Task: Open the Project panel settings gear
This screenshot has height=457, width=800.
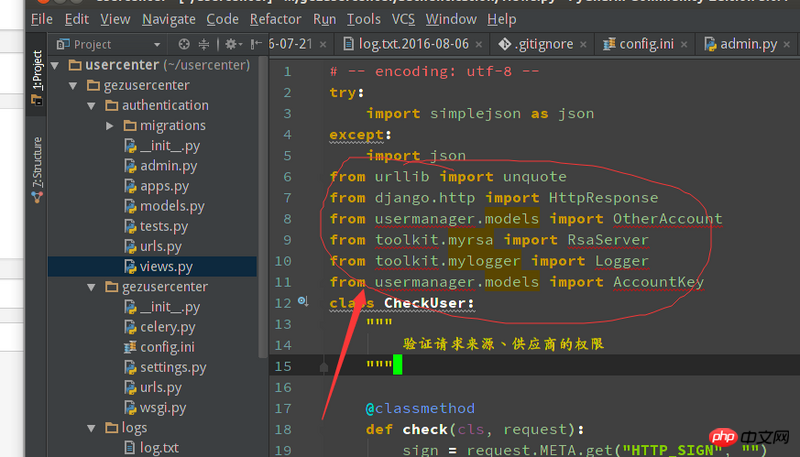Action: click(233, 44)
